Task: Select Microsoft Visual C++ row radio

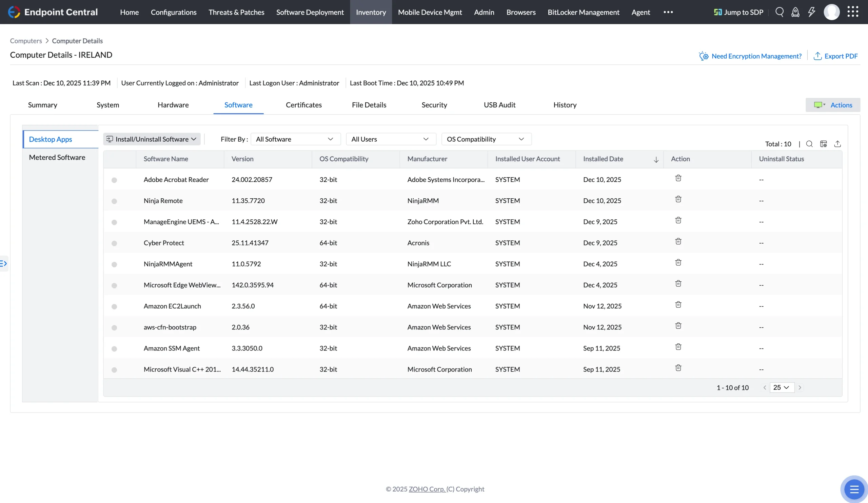Action: (x=114, y=370)
